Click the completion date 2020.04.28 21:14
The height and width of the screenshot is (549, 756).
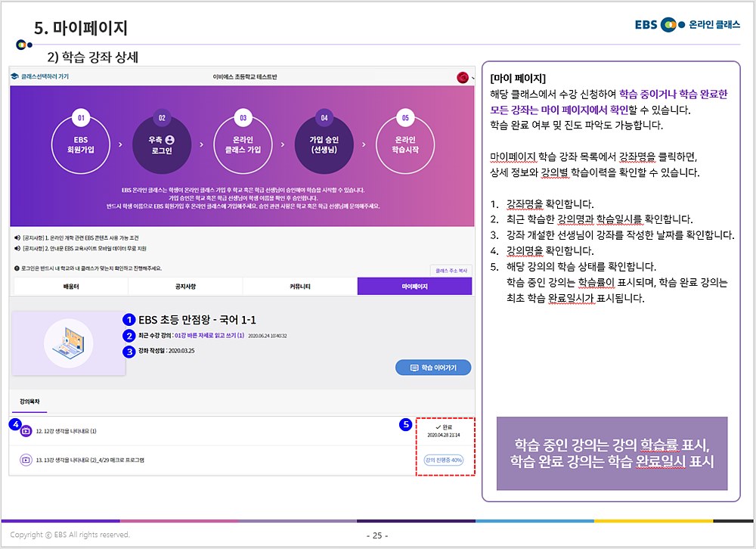[x=444, y=435]
